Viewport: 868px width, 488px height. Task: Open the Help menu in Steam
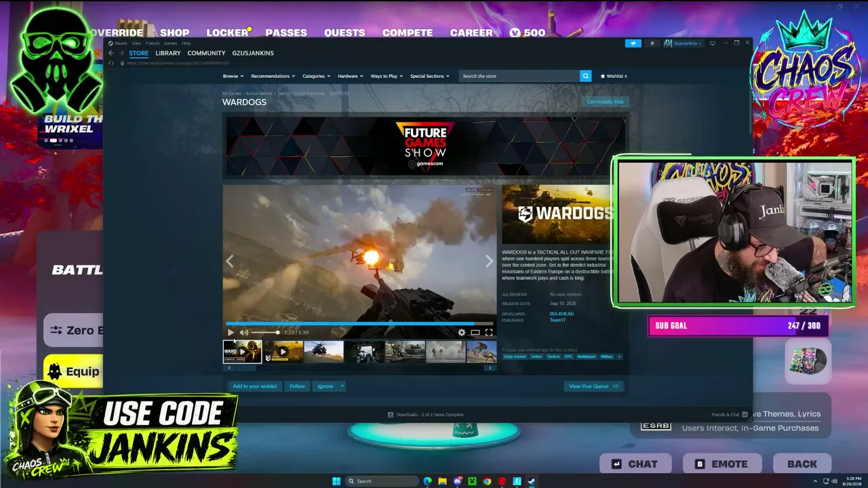tap(186, 43)
